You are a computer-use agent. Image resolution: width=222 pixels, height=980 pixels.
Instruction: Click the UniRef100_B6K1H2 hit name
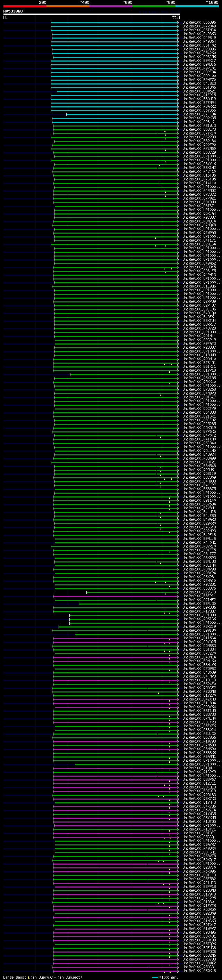pos(199,168)
